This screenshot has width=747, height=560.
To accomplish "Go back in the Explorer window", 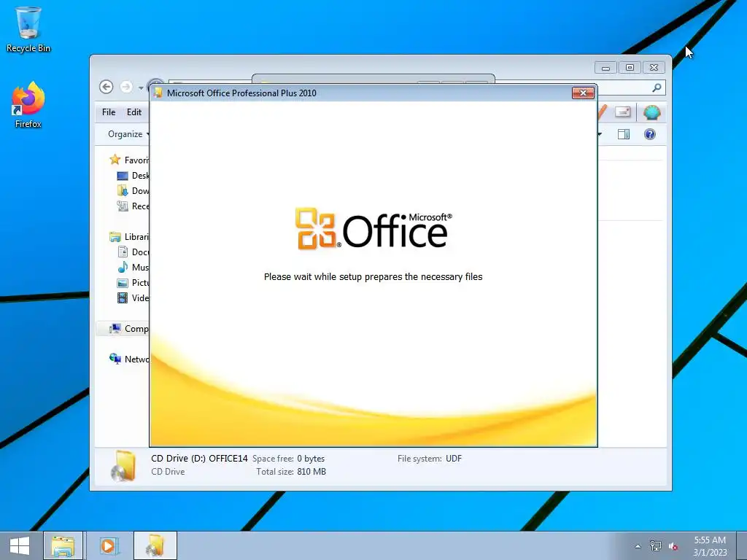I will pyautogui.click(x=107, y=87).
